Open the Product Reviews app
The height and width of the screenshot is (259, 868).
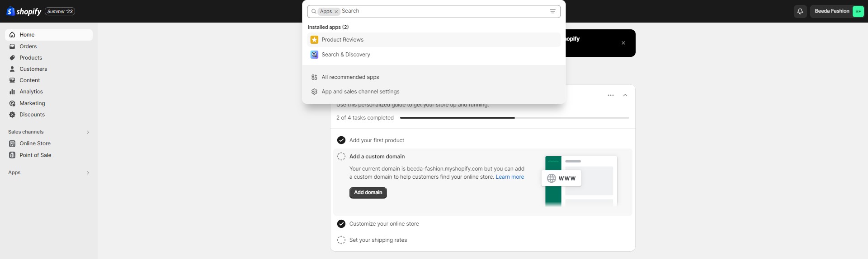pyautogui.click(x=434, y=40)
